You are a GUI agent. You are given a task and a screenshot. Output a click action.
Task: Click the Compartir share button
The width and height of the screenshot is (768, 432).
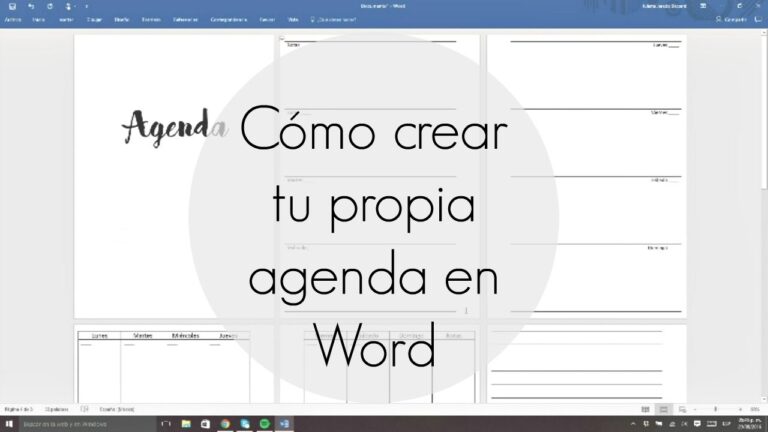click(x=731, y=20)
